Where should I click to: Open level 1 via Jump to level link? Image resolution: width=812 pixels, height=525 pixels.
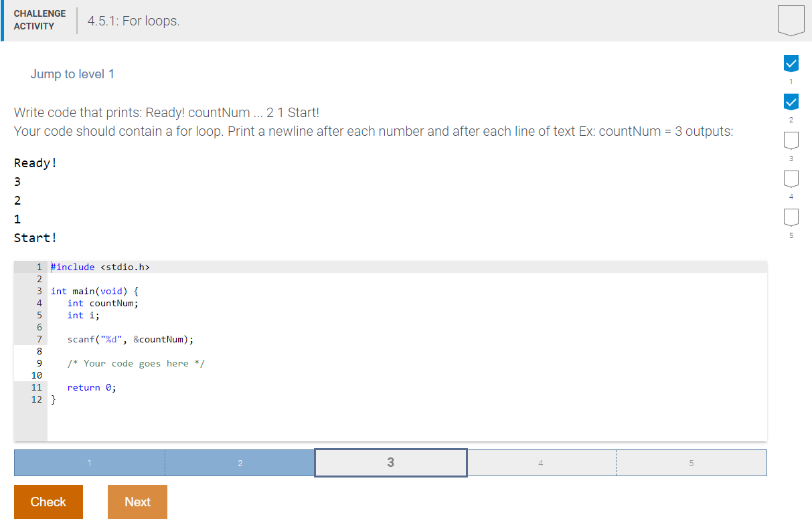coord(72,74)
